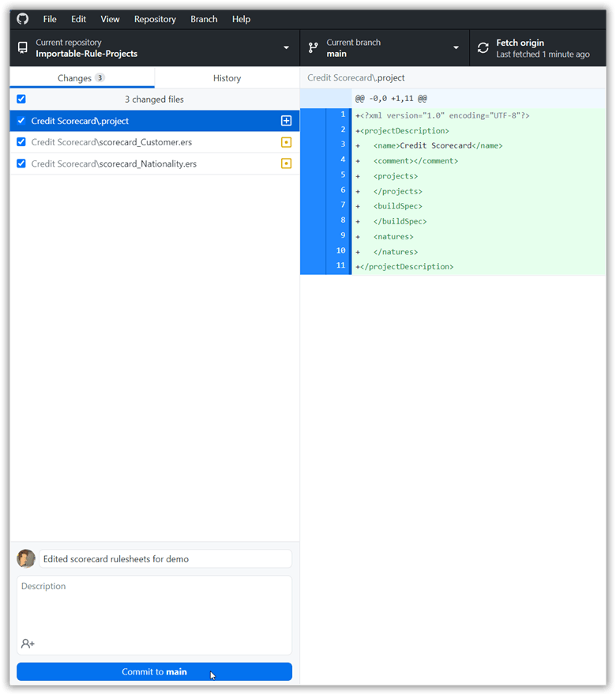Image resolution: width=616 pixels, height=695 pixels.
Task: Click the commit summary input field
Action: (x=165, y=558)
